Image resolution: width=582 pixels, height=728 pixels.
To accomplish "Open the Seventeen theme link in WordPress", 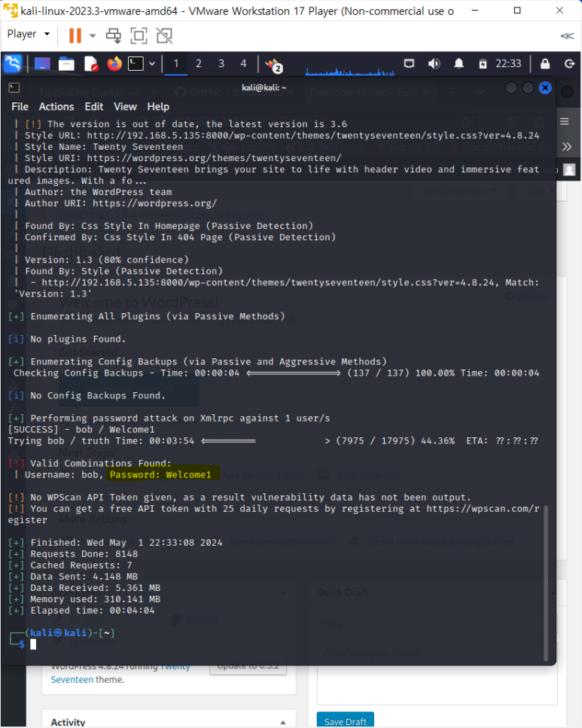I will [x=72, y=679].
